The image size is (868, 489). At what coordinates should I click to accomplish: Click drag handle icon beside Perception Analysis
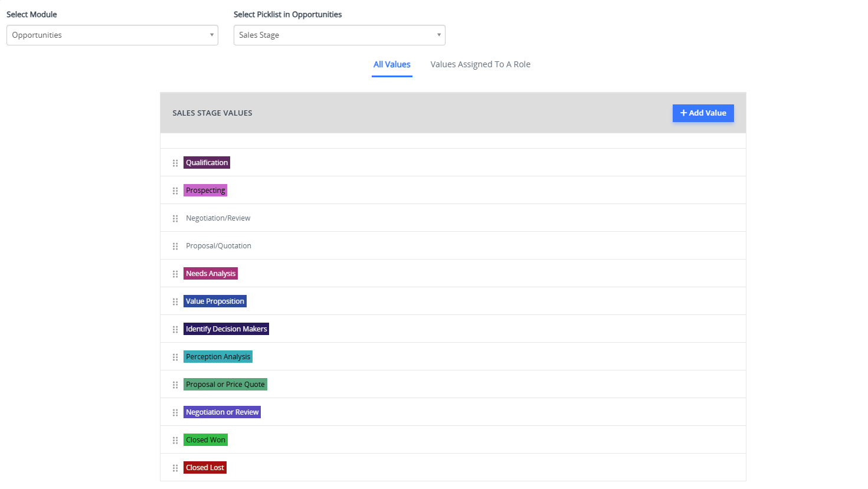[x=175, y=357]
